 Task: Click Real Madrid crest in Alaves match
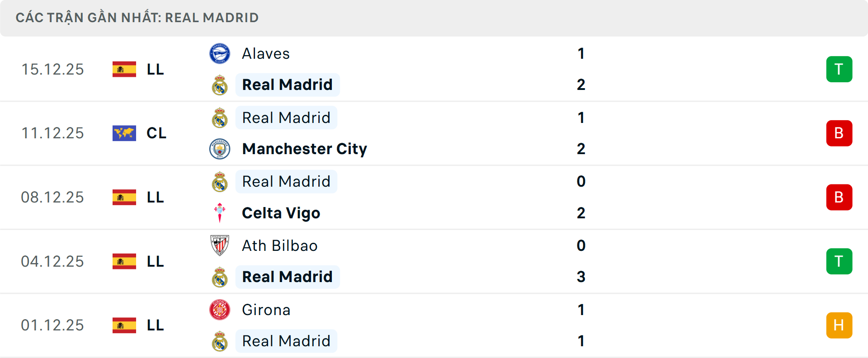tap(220, 85)
